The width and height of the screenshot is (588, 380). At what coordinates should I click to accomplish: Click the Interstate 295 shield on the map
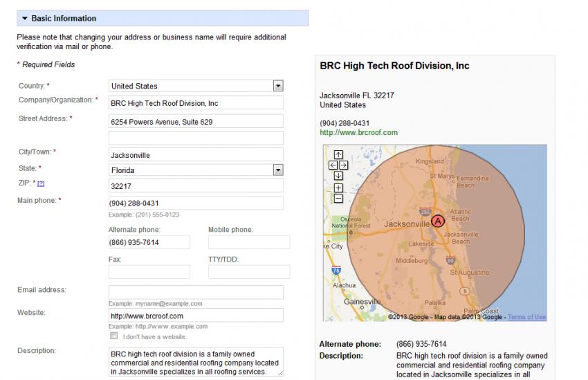(x=425, y=212)
